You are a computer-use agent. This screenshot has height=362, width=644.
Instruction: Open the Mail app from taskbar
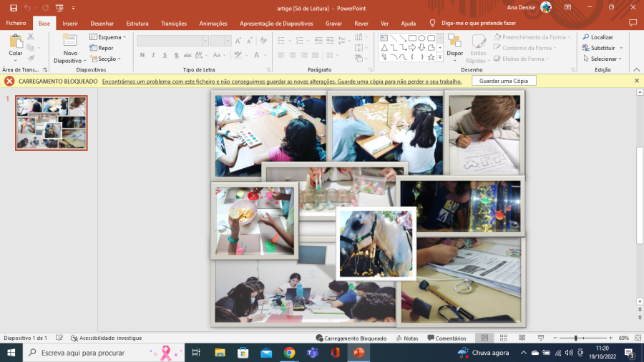point(266,353)
